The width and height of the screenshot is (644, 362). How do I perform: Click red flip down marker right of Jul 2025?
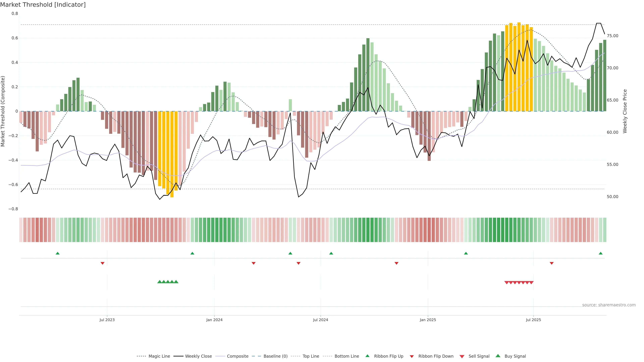click(x=551, y=263)
